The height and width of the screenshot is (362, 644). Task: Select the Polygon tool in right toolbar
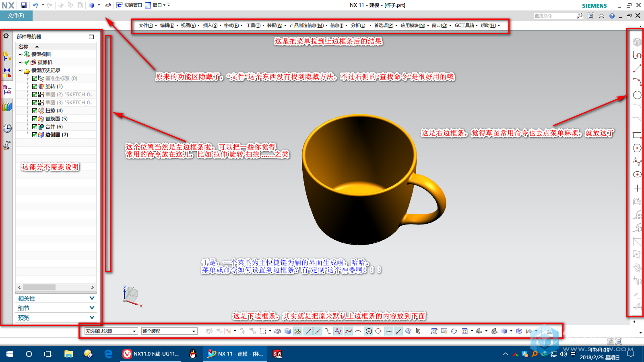click(637, 148)
